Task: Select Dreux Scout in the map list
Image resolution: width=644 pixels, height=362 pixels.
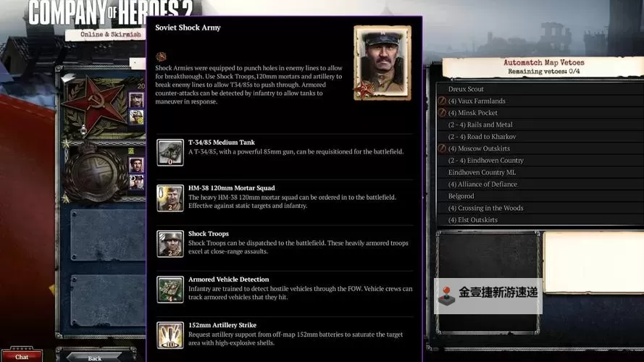Action: point(466,89)
